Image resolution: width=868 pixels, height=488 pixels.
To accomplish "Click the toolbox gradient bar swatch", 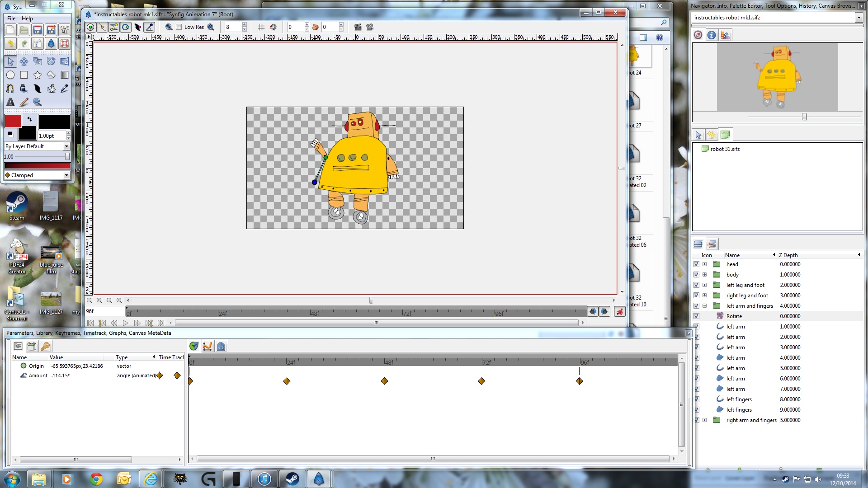I will pyautogui.click(x=38, y=166).
